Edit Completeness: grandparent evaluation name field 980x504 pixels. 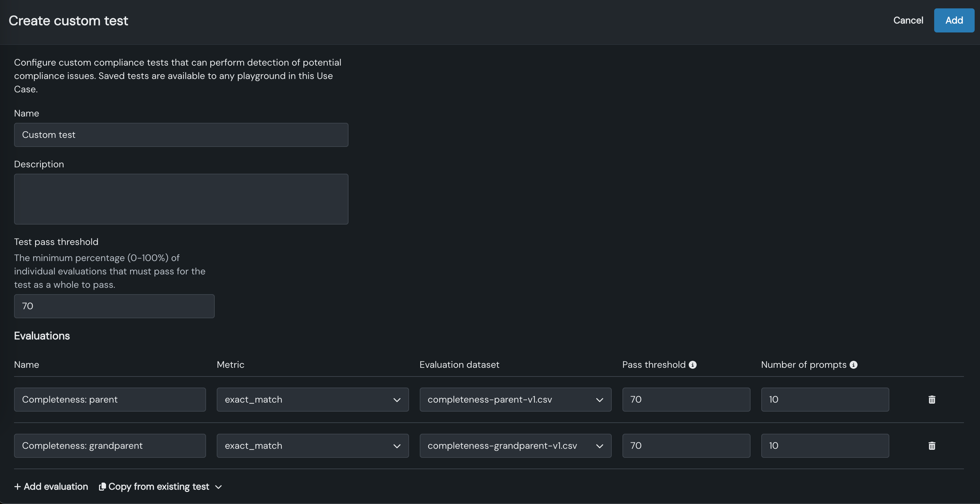[110, 445]
